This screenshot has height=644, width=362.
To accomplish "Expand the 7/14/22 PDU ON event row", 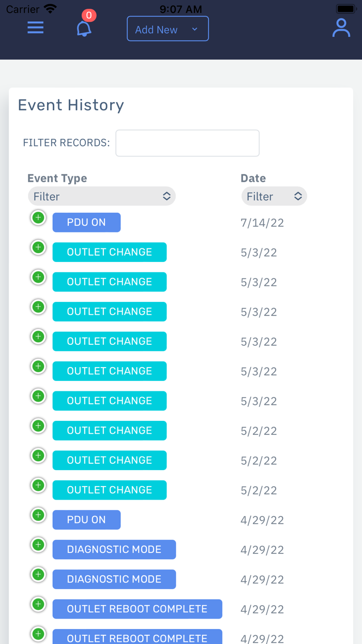I will [38, 218].
